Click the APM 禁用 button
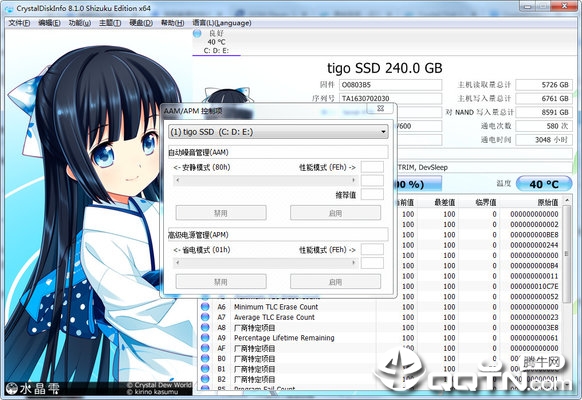582x400 pixels. tap(221, 282)
